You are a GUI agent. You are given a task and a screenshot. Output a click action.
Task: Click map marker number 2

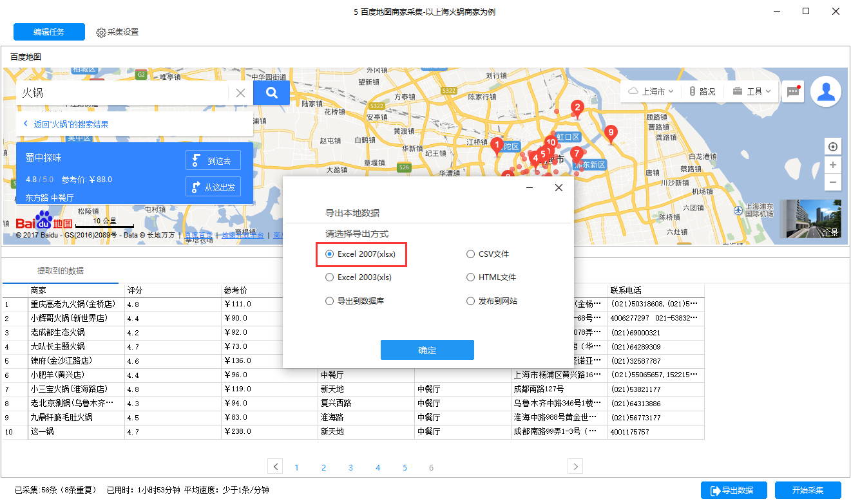coord(577,109)
